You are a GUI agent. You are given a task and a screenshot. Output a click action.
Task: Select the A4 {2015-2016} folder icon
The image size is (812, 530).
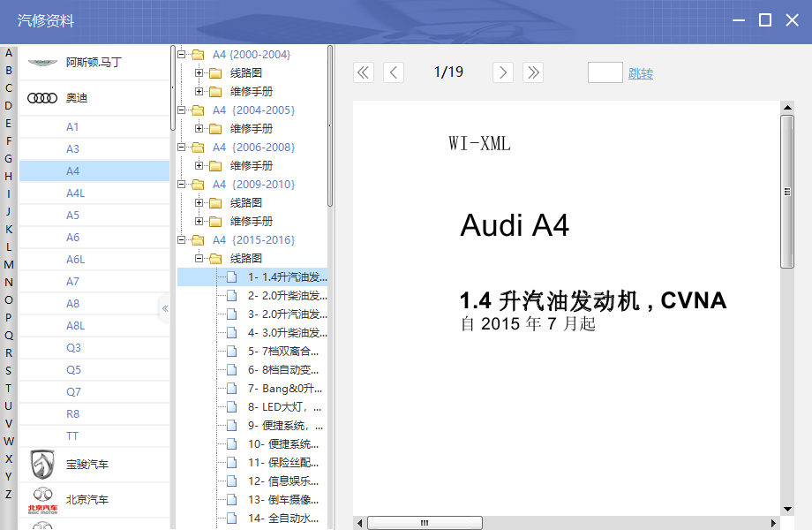click(x=198, y=240)
